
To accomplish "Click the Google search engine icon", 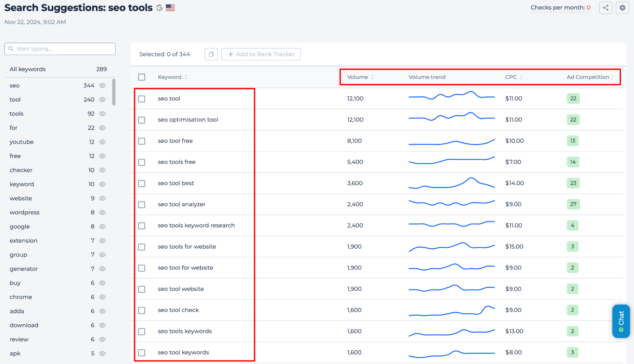I will [x=159, y=8].
